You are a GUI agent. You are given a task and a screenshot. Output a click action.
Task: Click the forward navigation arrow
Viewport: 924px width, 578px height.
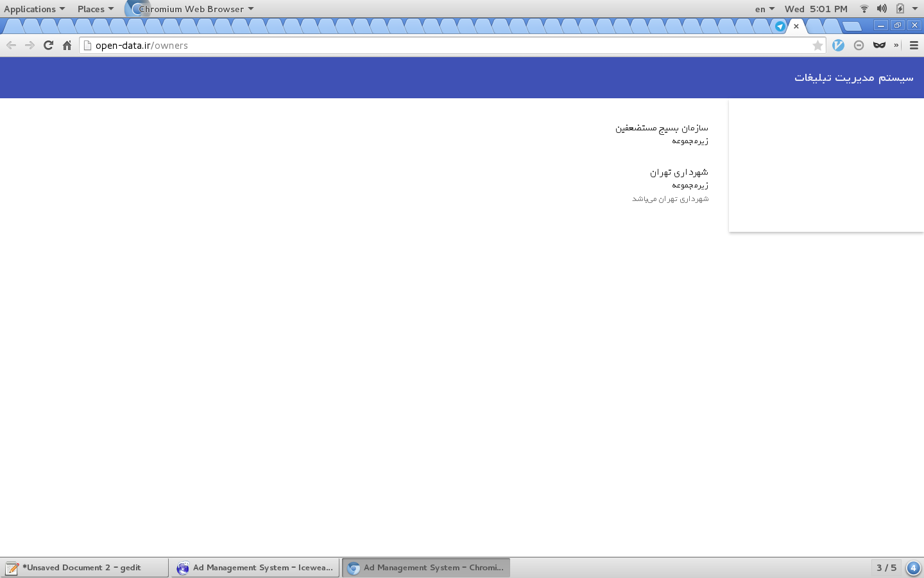tap(30, 45)
